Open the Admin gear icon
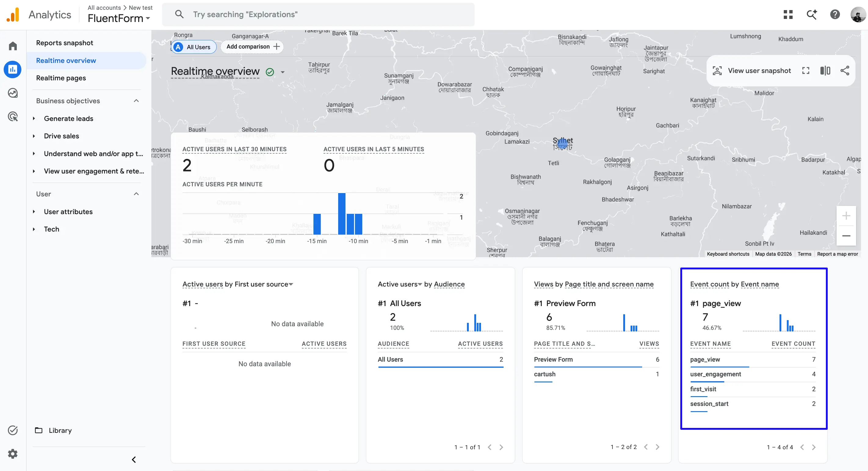The height and width of the screenshot is (471, 868). [13, 454]
